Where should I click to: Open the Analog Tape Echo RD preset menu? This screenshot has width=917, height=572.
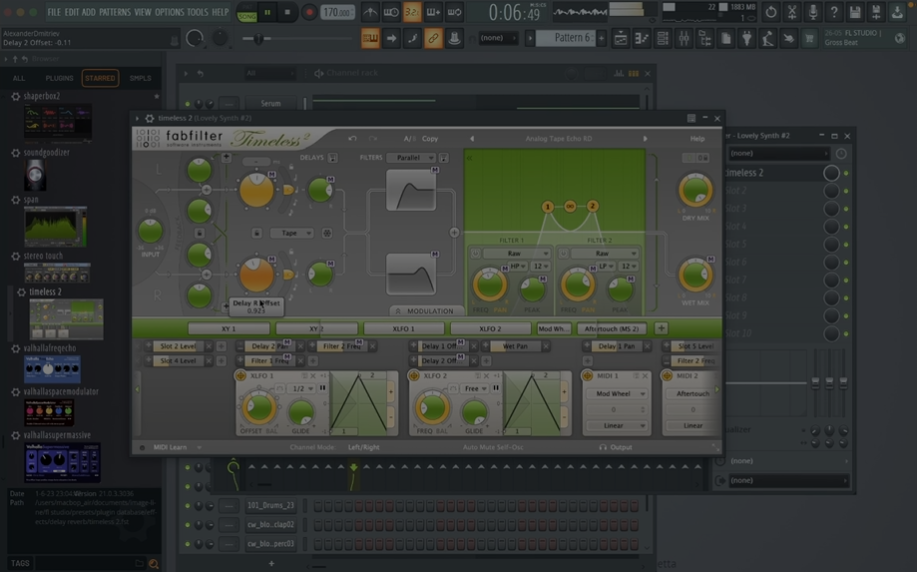(559, 139)
